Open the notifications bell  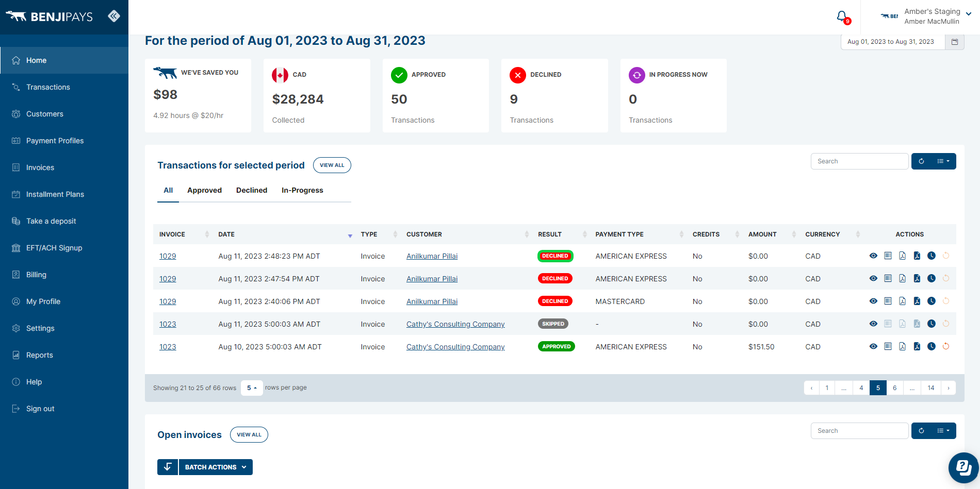pos(842,16)
